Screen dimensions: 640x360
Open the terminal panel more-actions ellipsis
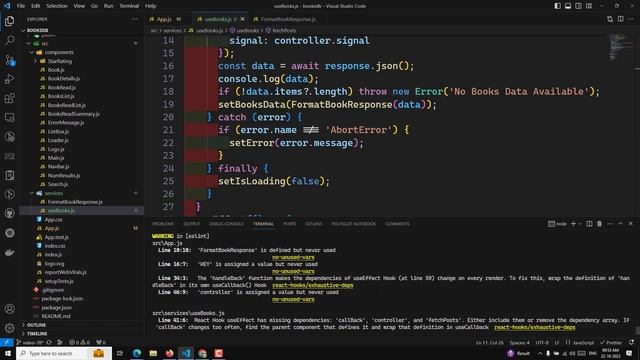610,224
